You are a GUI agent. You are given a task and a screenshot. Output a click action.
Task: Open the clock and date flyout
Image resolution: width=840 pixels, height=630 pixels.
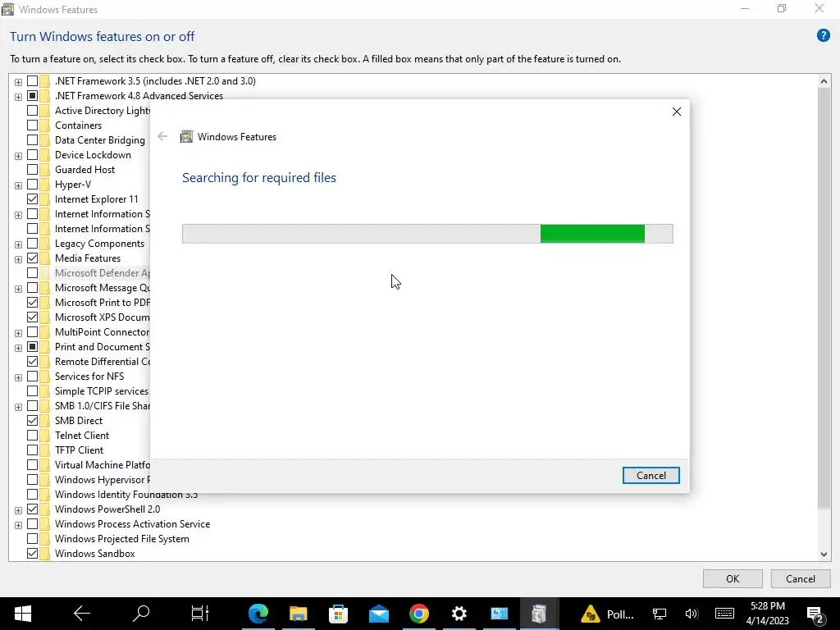point(767,614)
